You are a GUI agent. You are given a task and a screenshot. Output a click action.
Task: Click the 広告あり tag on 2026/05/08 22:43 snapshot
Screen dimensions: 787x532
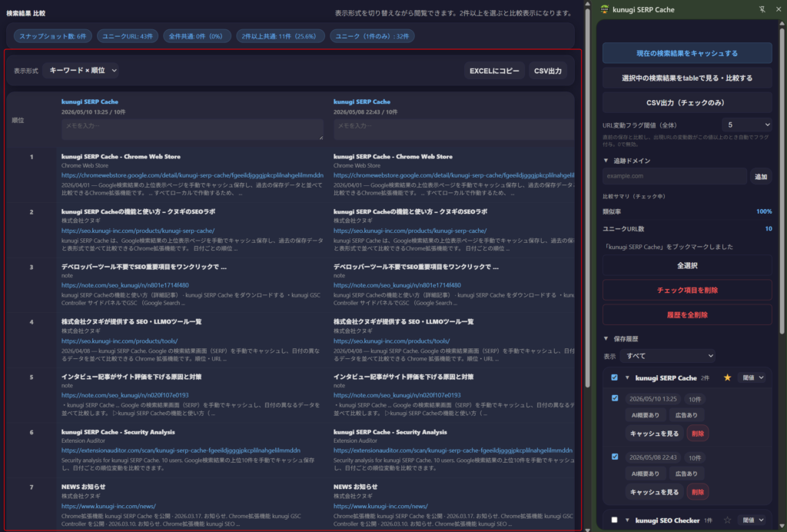pyautogui.click(x=686, y=474)
